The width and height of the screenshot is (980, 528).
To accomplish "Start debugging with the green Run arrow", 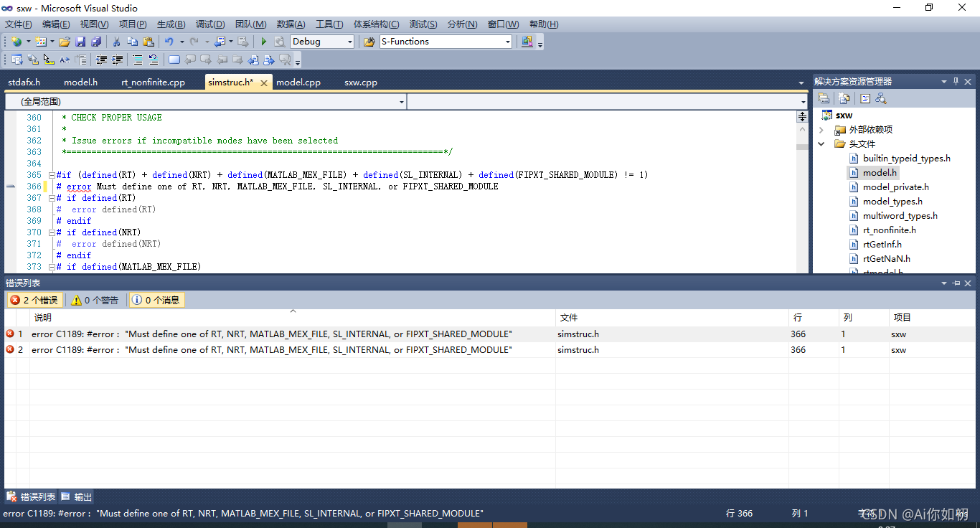I will coord(264,41).
